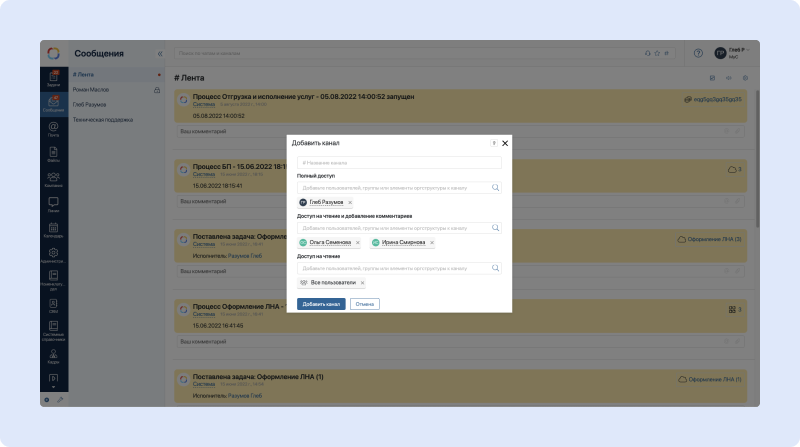Viewport: 800px width, 447px height.
Task: Remove Ольга Семенова from comment access
Action: [357, 243]
